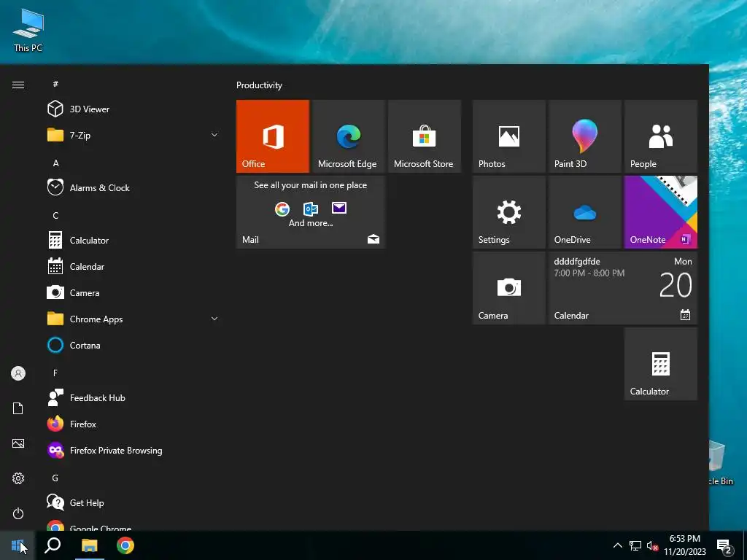The height and width of the screenshot is (560, 747).
Task: Launch Google Chrome from taskbar
Action: (125, 545)
